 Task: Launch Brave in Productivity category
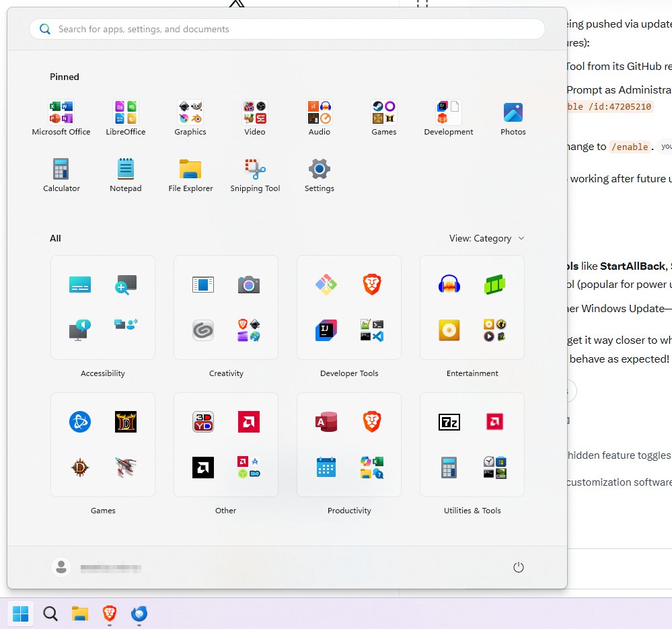(x=371, y=422)
